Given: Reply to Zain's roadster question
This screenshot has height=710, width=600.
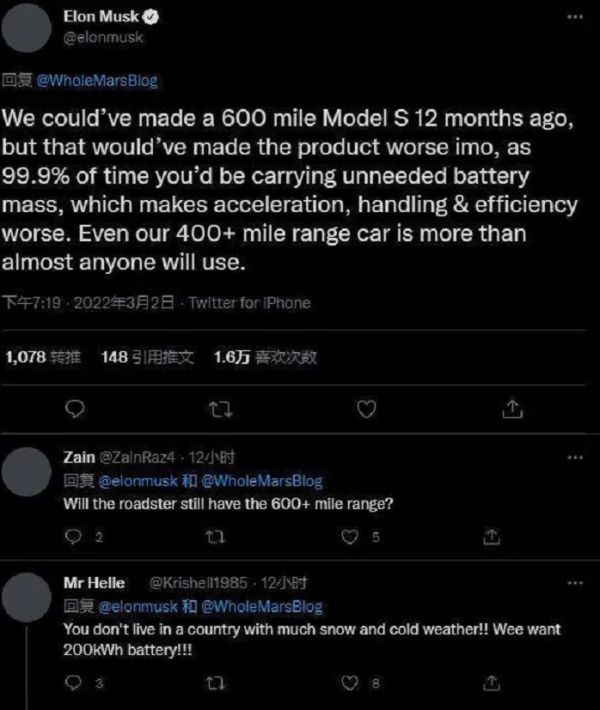Looking at the screenshot, I should (x=72, y=537).
